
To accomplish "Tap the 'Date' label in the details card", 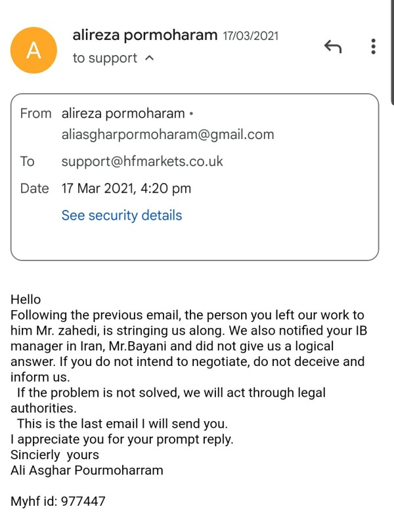I will [34, 188].
